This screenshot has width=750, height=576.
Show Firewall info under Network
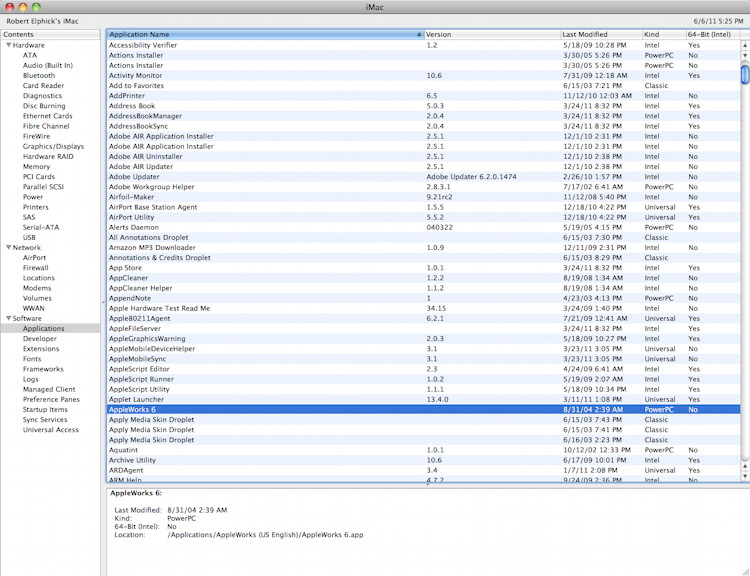(36, 268)
